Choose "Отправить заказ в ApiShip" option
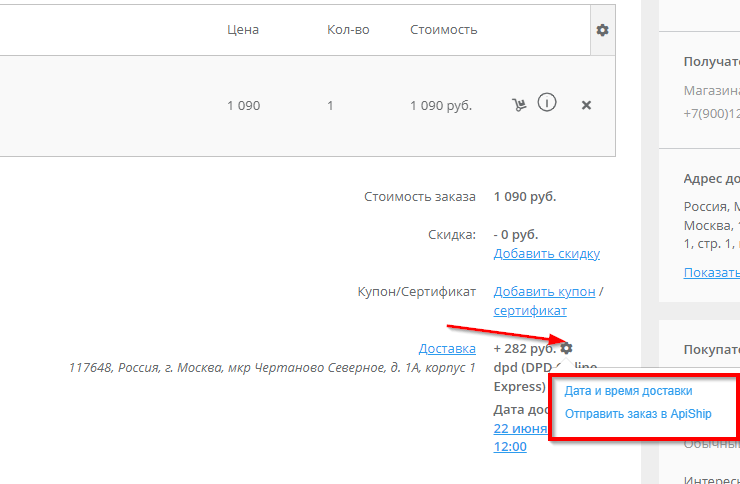 point(638,414)
